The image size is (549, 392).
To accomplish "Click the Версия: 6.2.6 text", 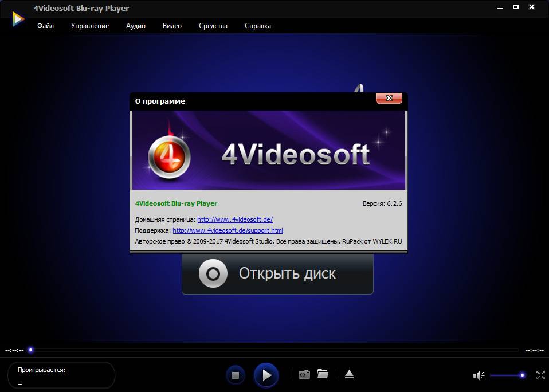I will pos(382,203).
